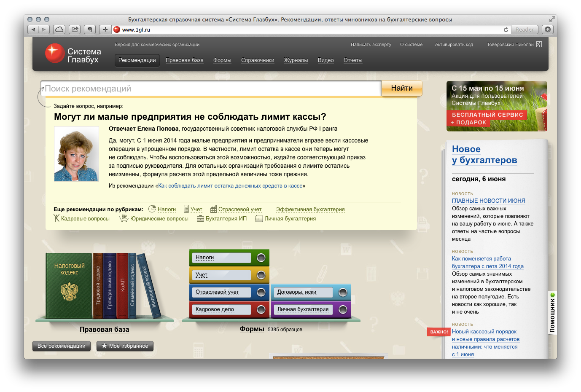
Task: Switch to the Правовая база tab
Action: coord(184,60)
